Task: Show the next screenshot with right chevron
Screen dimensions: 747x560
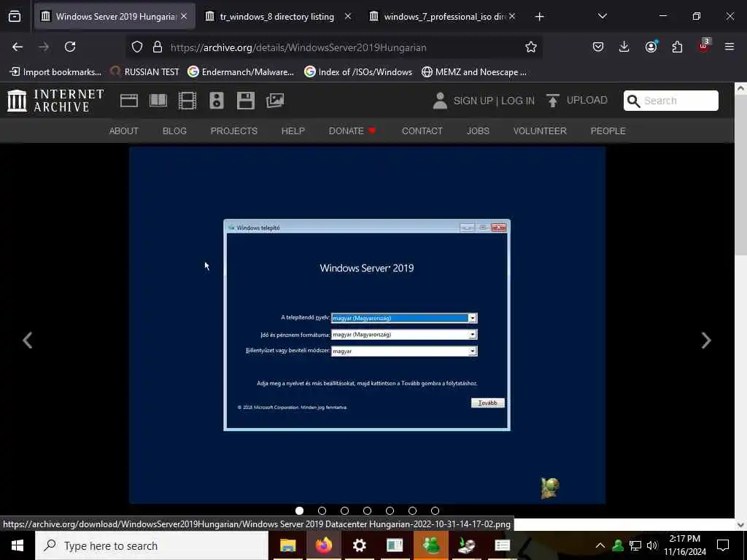Action: point(706,340)
